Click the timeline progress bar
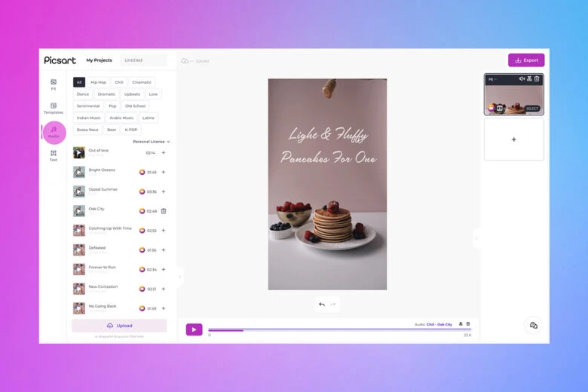 (339, 330)
